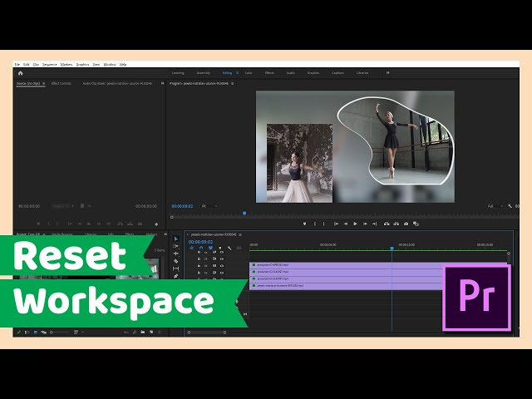532x399 pixels.
Task: Export a frame from Program monitor
Action: pyautogui.click(x=406, y=224)
